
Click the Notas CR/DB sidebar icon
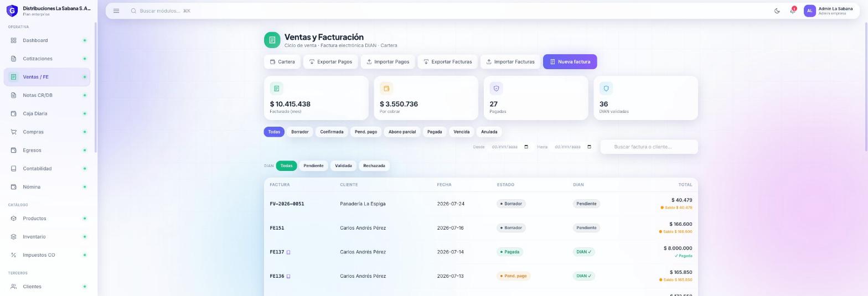(x=14, y=95)
